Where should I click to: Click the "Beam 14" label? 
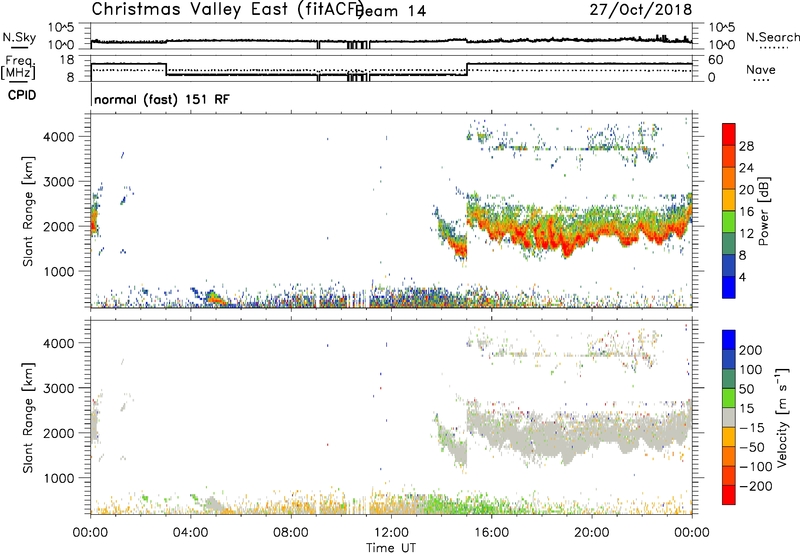pos(392,11)
